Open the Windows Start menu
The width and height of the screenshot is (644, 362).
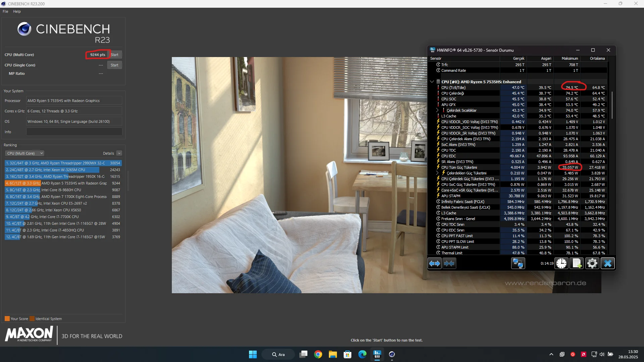(253, 354)
